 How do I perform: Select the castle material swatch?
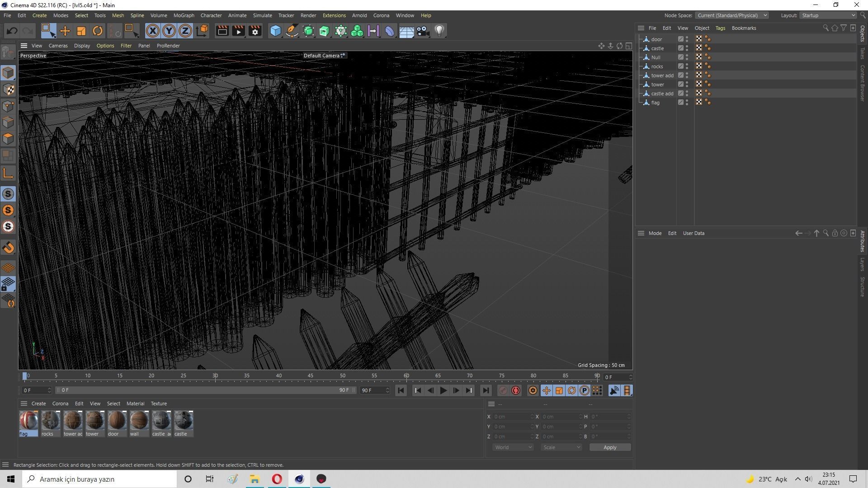click(184, 423)
